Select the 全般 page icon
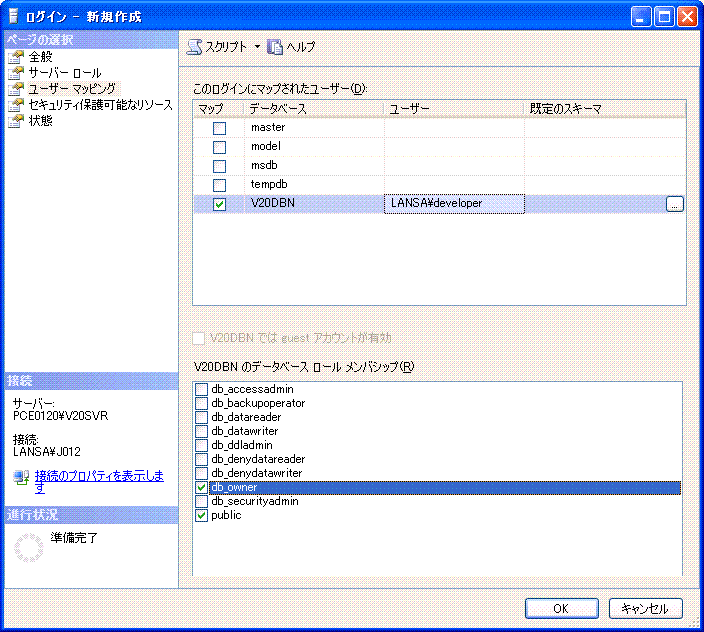 (x=15, y=57)
